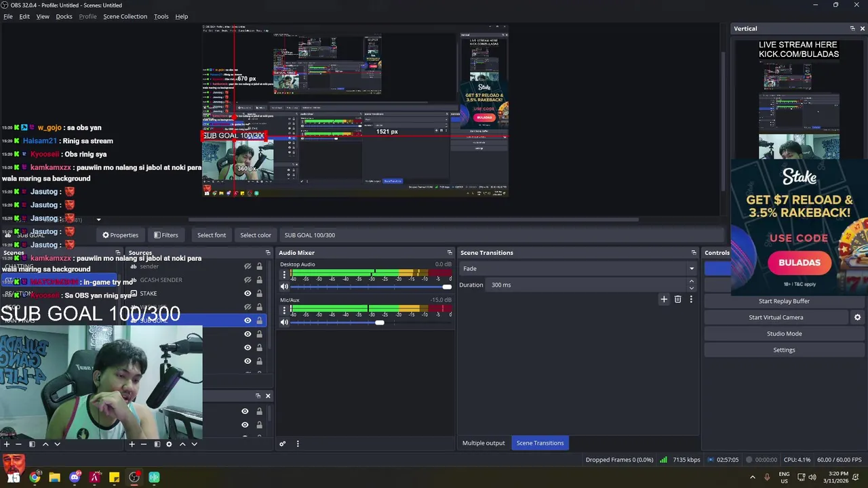Hide the SUB GOAL source
Image resolution: width=868 pixels, height=488 pixels.
pyautogui.click(x=248, y=321)
